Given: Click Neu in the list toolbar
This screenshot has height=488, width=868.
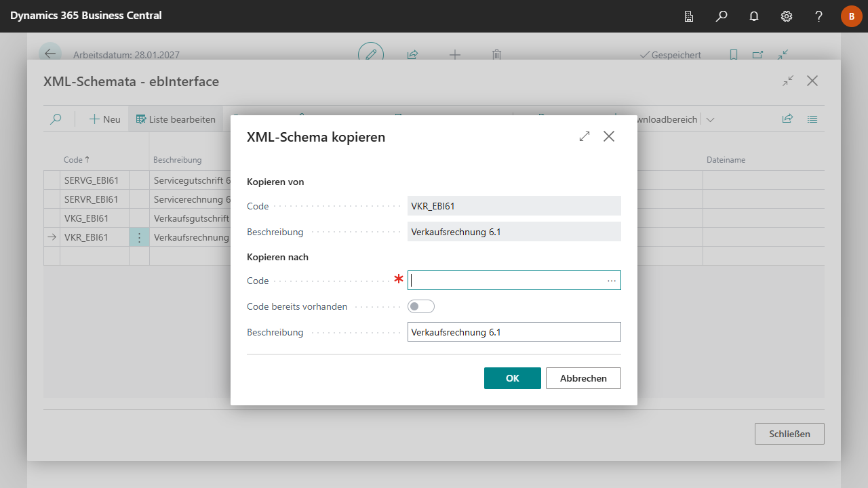Looking at the screenshot, I should click(x=105, y=119).
